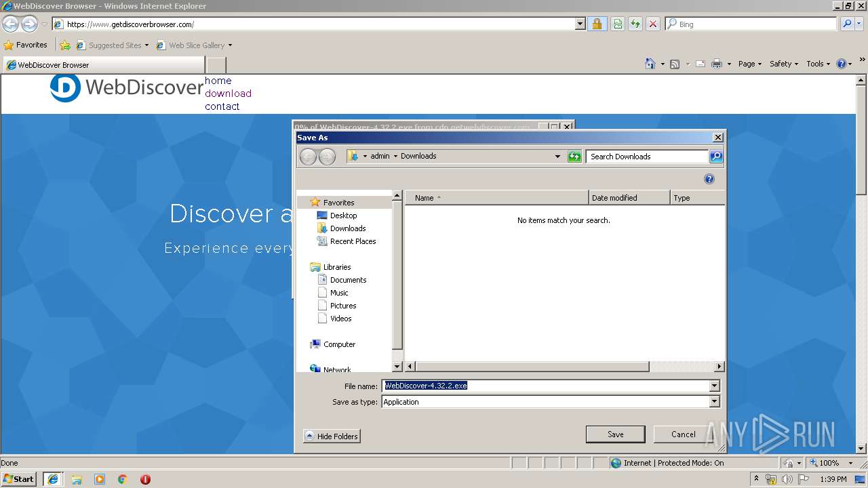Click the Type column header

(x=697, y=198)
